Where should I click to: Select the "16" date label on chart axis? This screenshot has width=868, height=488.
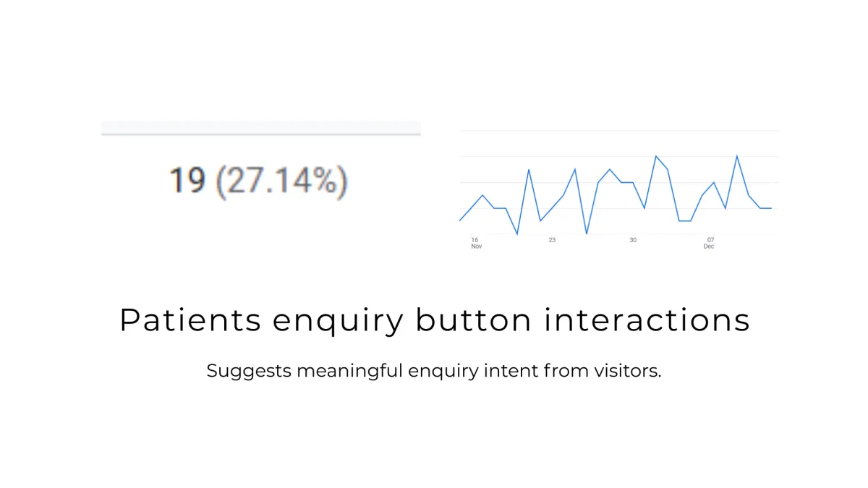(x=475, y=240)
